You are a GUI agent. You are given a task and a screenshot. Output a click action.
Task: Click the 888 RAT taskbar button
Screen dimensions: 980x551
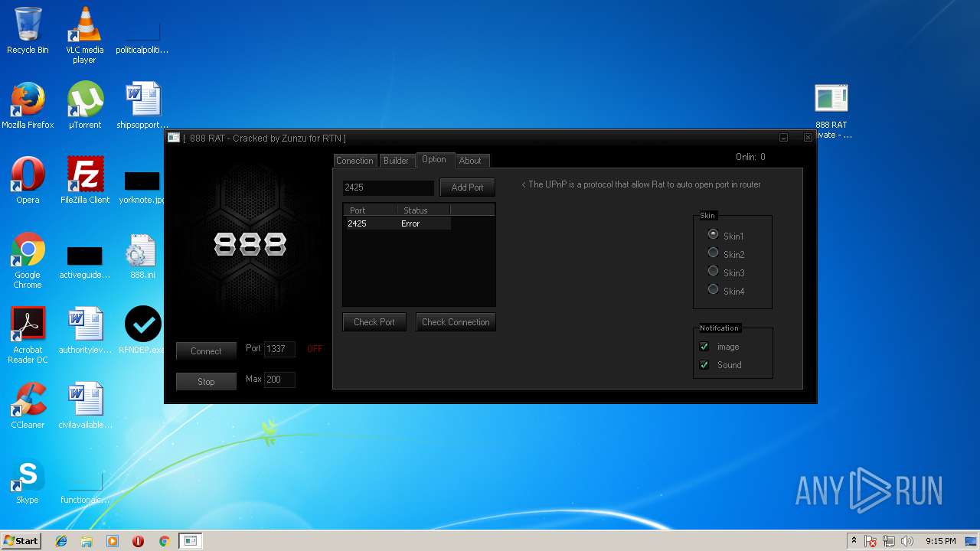[190, 541]
